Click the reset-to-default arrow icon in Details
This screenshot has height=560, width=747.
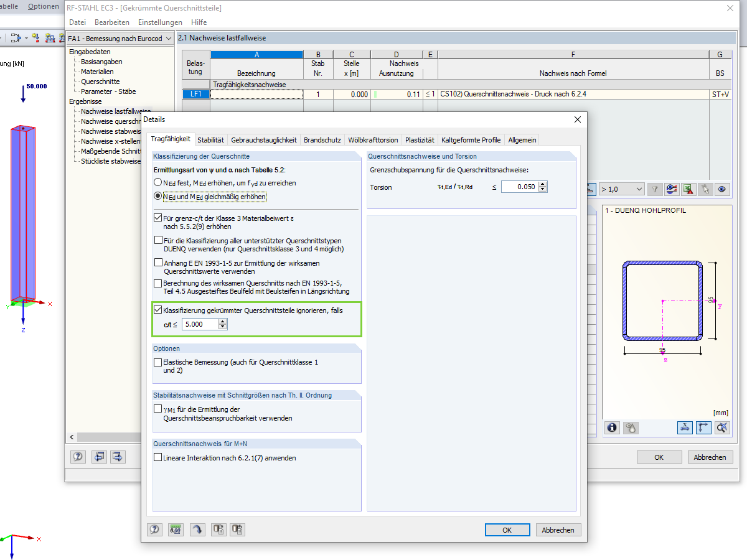(197, 530)
